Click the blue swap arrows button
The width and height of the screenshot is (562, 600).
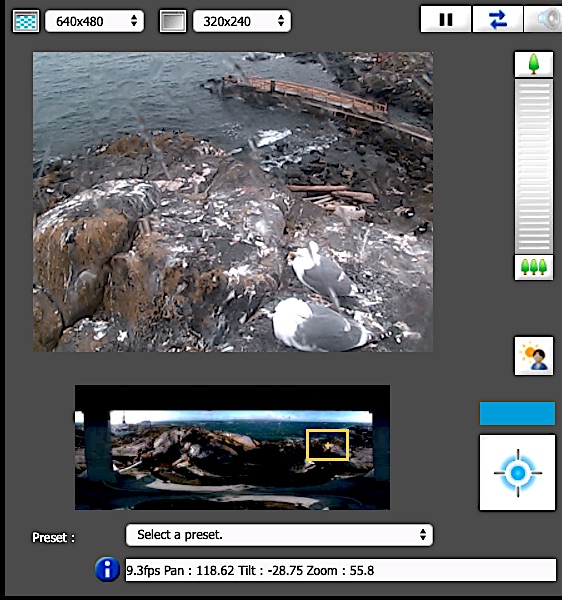(x=497, y=19)
